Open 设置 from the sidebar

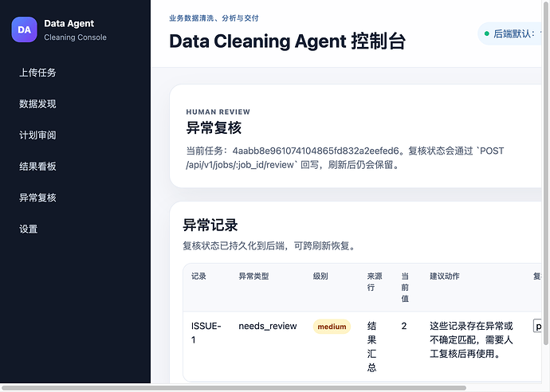tap(29, 229)
